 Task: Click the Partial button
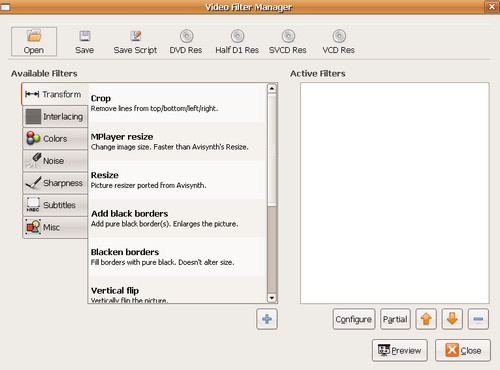pyautogui.click(x=395, y=319)
